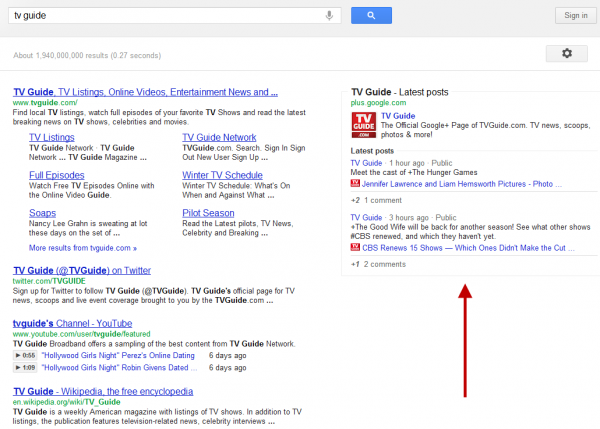
Task: Open the Soaps sitelink
Action: (x=42, y=213)
